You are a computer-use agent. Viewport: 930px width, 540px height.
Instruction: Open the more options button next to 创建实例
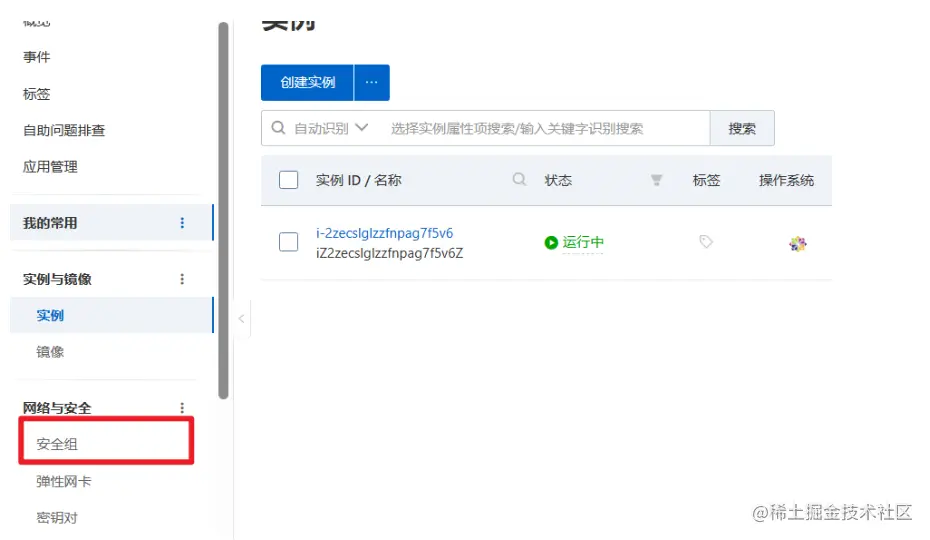372,82
